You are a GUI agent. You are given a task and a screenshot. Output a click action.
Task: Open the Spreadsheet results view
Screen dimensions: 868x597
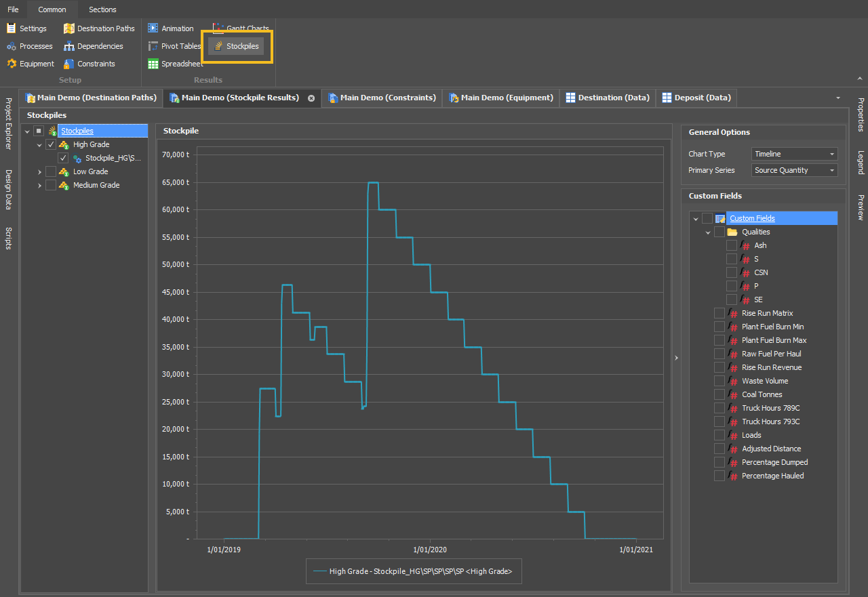[x=175, y=64]
